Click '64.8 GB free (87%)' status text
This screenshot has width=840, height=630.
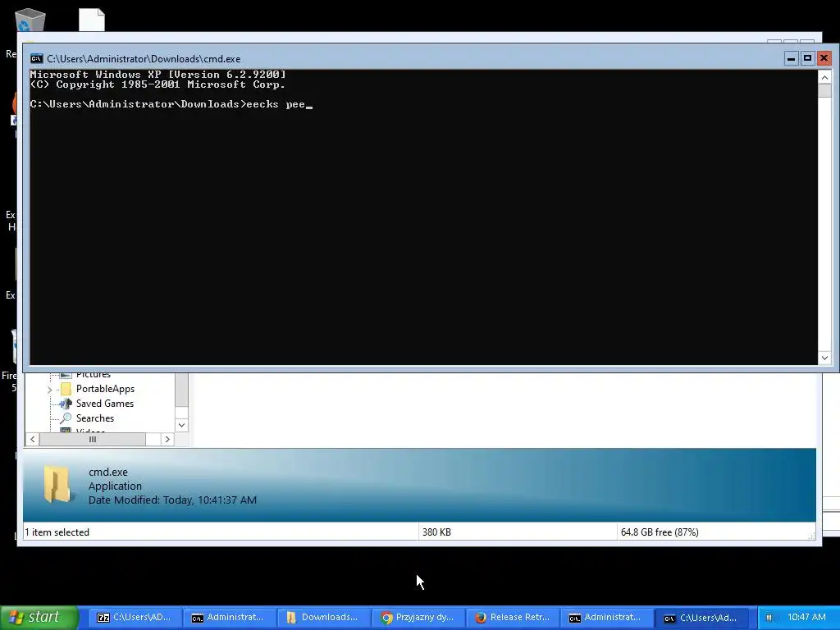tap(660, 532)
